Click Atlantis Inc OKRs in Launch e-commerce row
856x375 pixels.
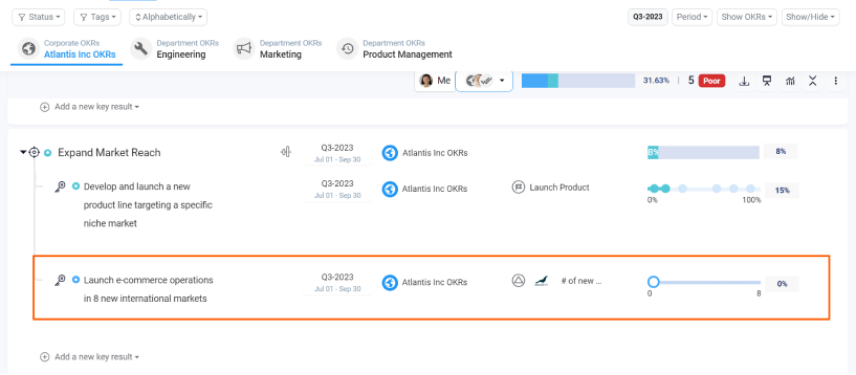tap(435, 282)
